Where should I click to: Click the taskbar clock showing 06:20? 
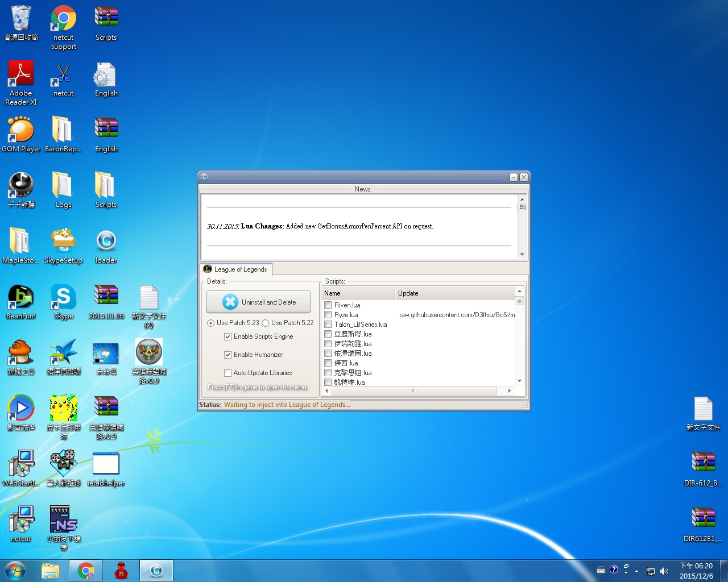(696, 571)
